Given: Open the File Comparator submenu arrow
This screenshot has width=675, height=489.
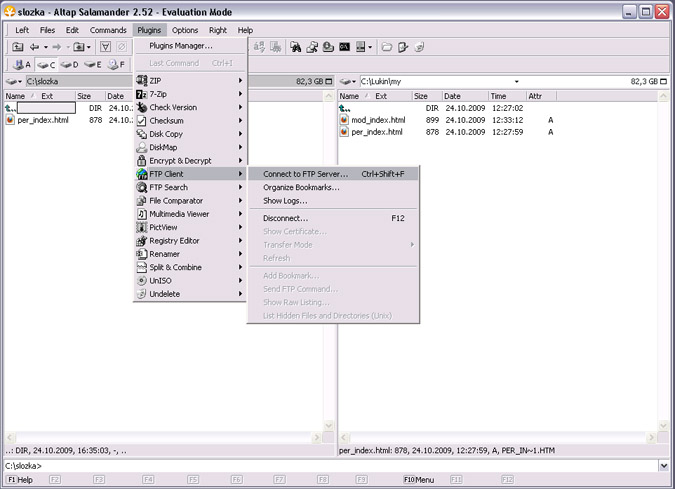Looking at the screenshot, I should [x=240, y=201].
